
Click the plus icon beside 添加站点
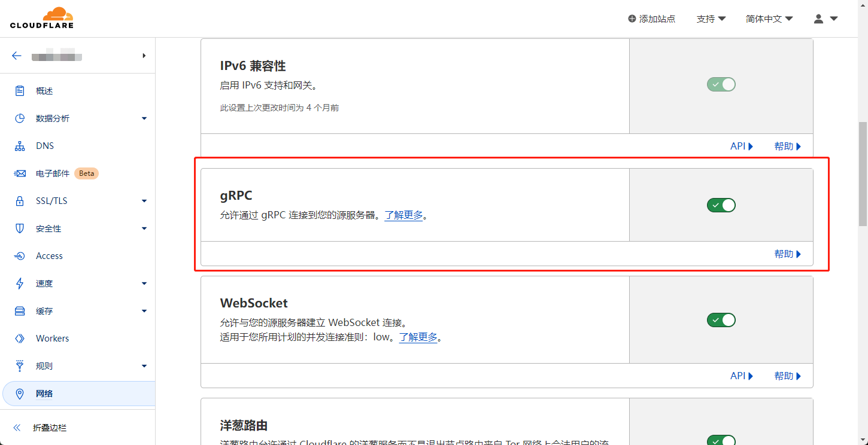(632, 19)
